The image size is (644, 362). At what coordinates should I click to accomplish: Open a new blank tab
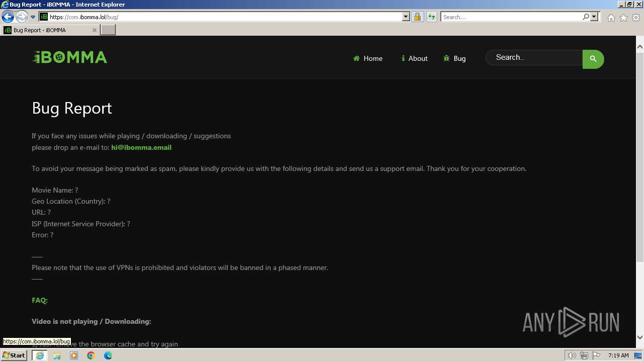108,30
